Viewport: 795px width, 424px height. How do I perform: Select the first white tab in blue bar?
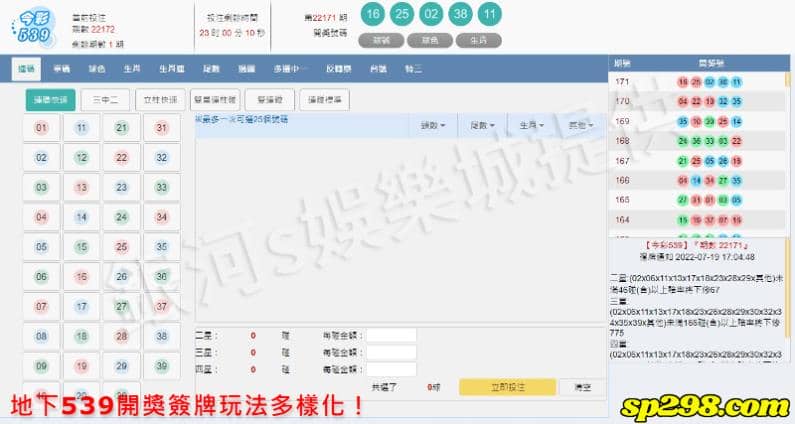pyautogui.click(x=26, y=69)
